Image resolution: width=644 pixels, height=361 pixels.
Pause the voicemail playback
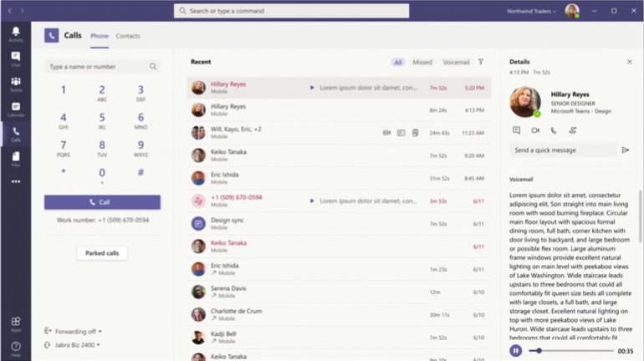[x=516, y=351]
